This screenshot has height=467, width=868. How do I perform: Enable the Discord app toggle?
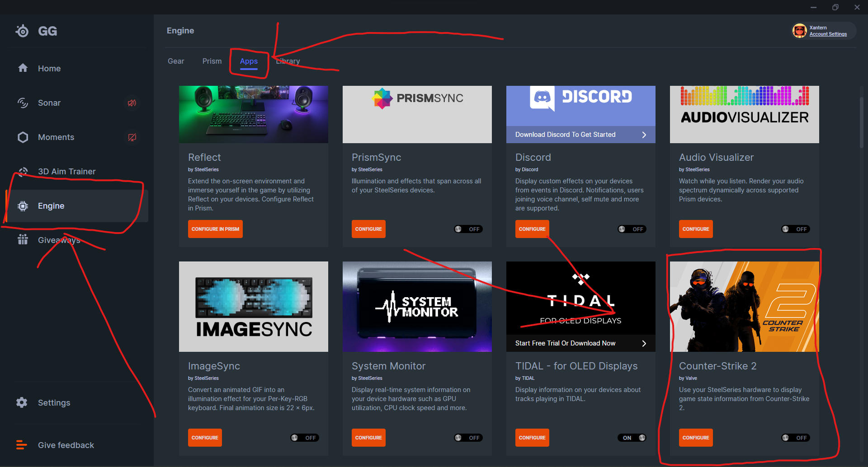[632, 229]
